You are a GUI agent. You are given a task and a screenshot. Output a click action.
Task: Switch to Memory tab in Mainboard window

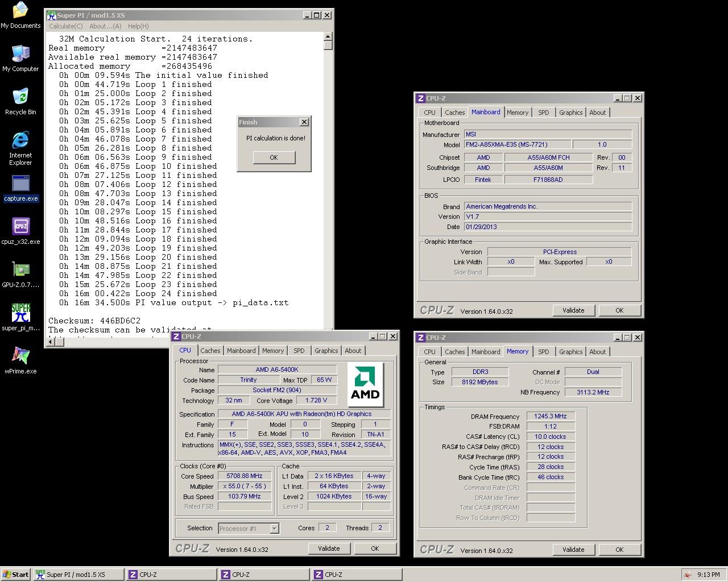pyautogui.click(x=518, y=113)
